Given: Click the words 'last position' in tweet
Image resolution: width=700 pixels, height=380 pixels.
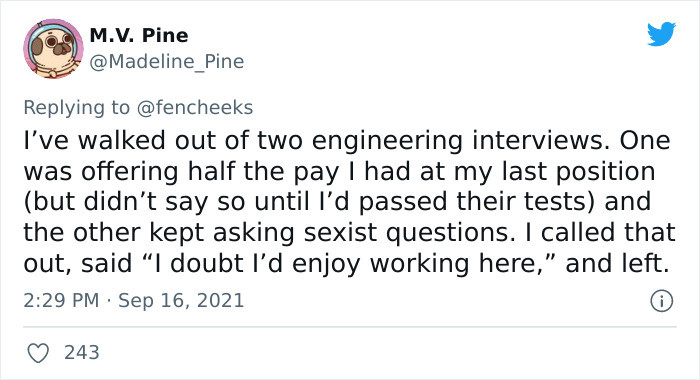Looking at the screenshot, I should (x=578, y=172).
